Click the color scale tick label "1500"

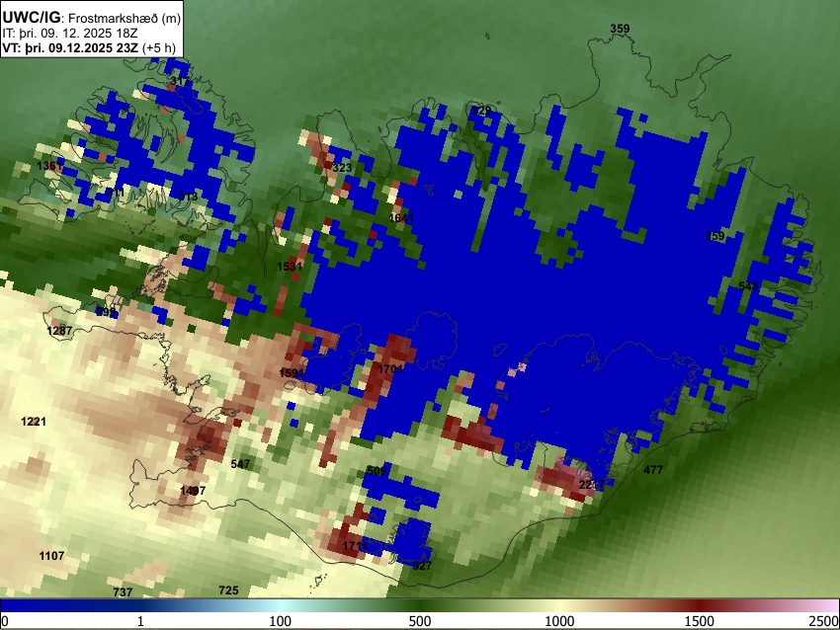tap(700, 621)
